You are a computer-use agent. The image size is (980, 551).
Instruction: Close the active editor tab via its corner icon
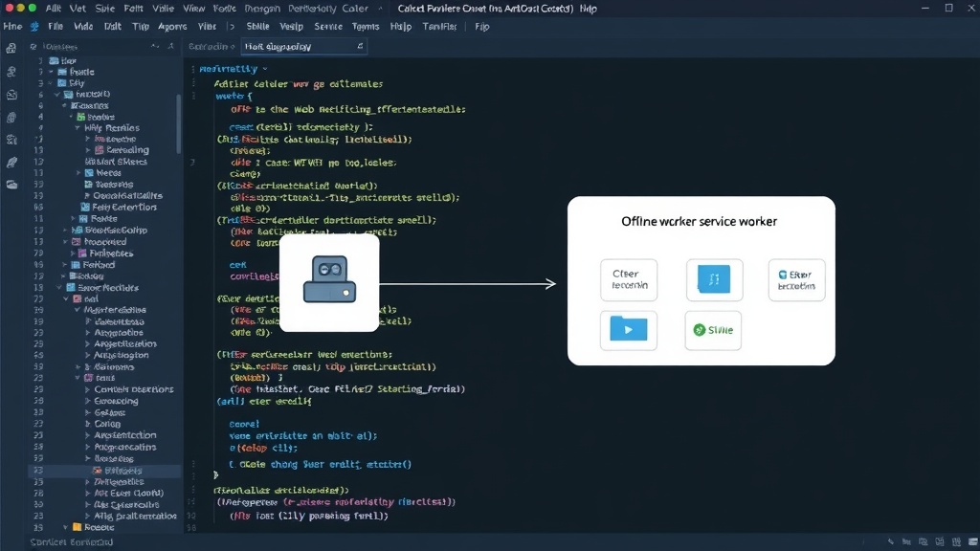tap(360, 46)
